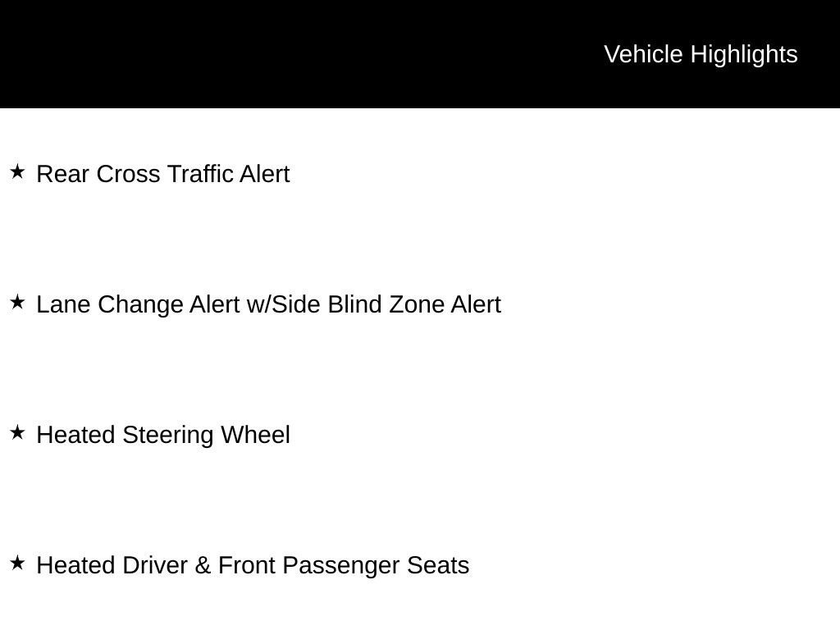Select Lane Change Alert w/Side Blind Zone Alert
Viewport: 840px width, 630px height.
click(x=268, y=304)
